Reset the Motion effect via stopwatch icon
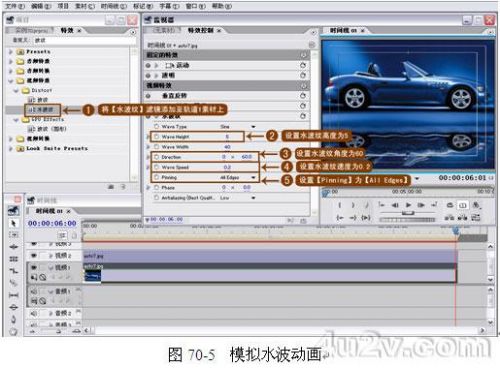The width and height of the screenshot is (500, 368). click(303, 65)
